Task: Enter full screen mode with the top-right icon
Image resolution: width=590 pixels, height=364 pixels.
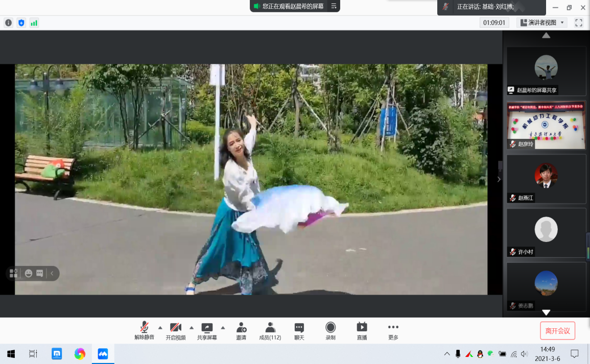Action: click(x=579, y=23)
